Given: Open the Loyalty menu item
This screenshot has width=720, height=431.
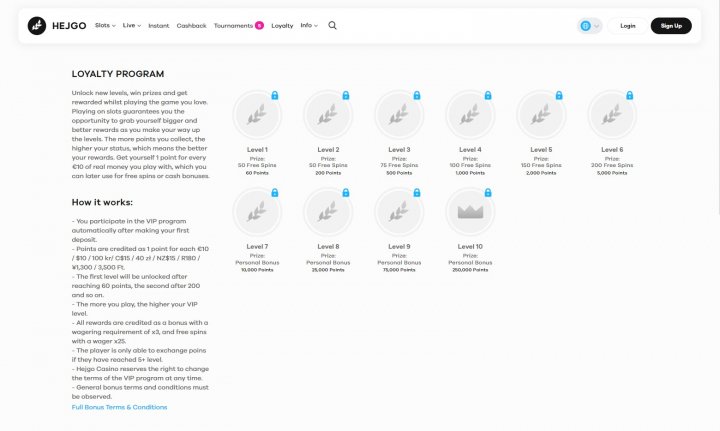Looking at the screenshot, I should click(x=282, y=26).
